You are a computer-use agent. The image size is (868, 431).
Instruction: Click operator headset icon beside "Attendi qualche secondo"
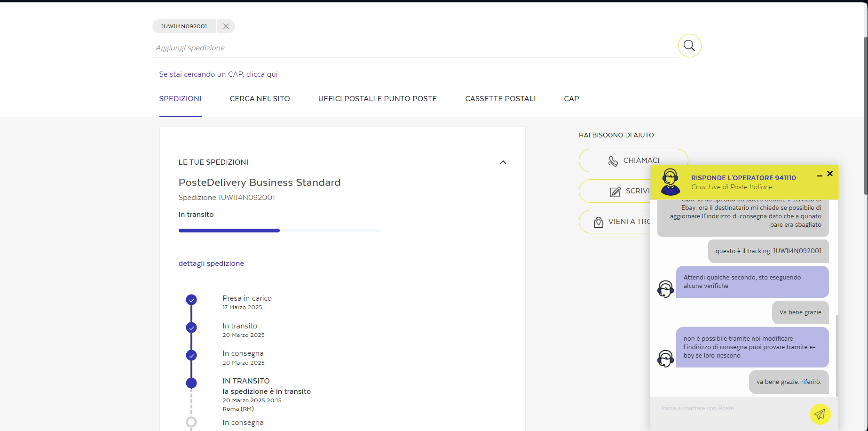click(x=665, y=289)
